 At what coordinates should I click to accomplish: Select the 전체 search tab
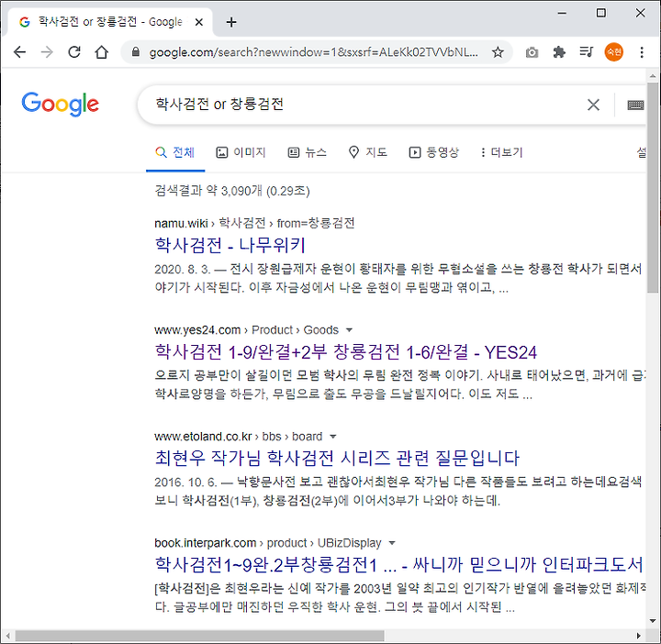(x=175, y=152)
